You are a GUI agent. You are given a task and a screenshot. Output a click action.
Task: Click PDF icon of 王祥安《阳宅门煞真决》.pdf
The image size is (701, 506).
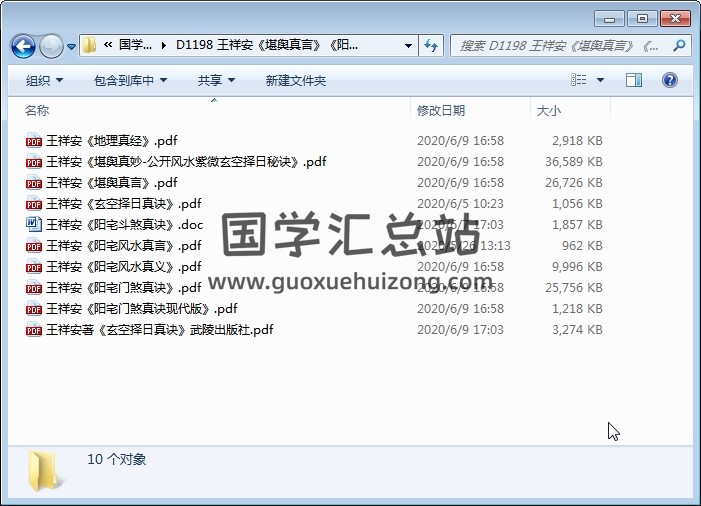(x=34, y=287)
